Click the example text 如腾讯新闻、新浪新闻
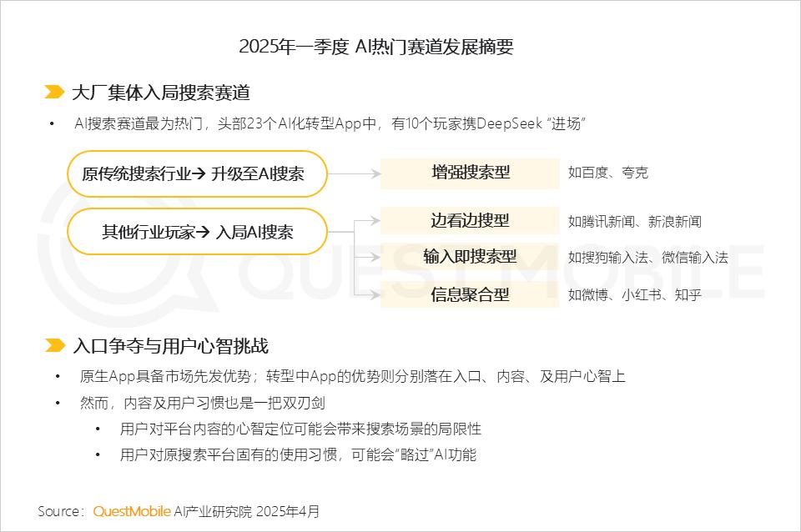 click(x=634, y=222)
